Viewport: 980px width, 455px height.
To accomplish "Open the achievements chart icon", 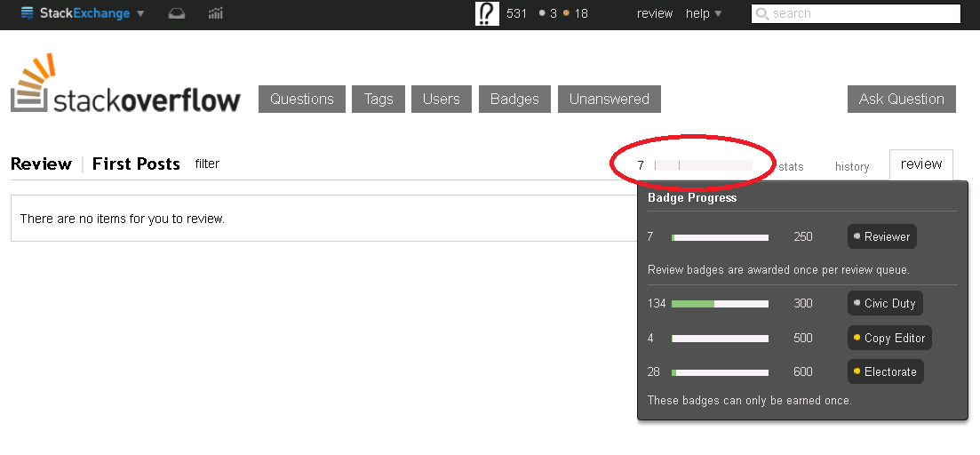I will click(x=215, y=13).
